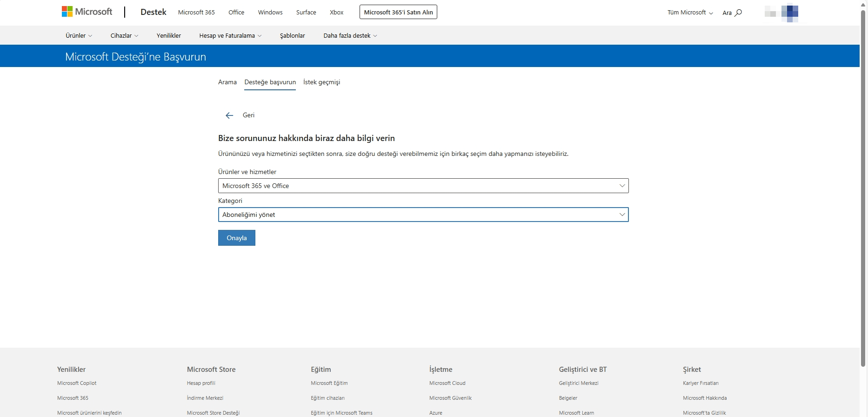Open Yenilikler in the navigation bar
The height and width of the screenshot is (417, 868).
[169, 35]
